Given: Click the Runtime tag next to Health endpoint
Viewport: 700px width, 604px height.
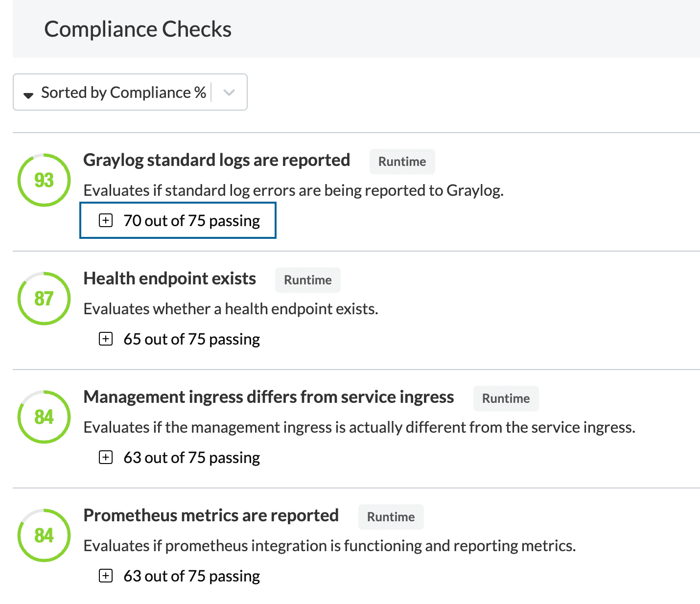Looking at the screenshot, I should coord(307,280).
